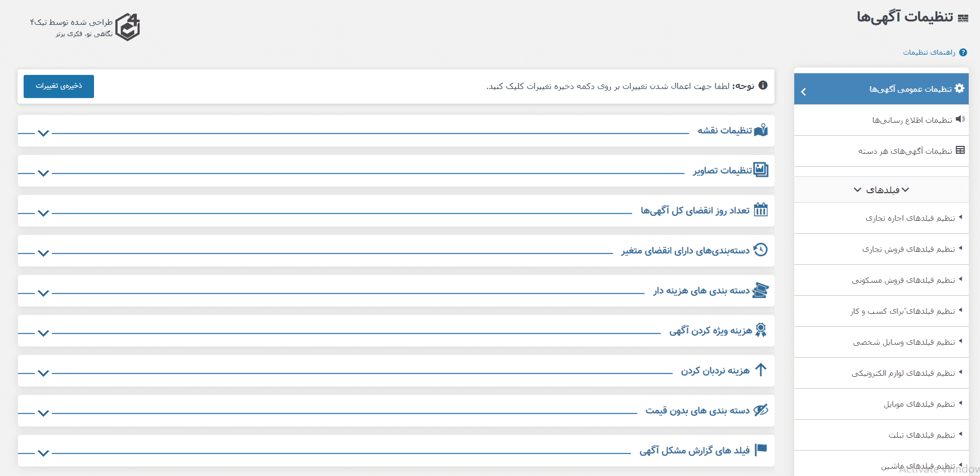Click the map icon beside تنظیمات نقشه

point(761,130)
